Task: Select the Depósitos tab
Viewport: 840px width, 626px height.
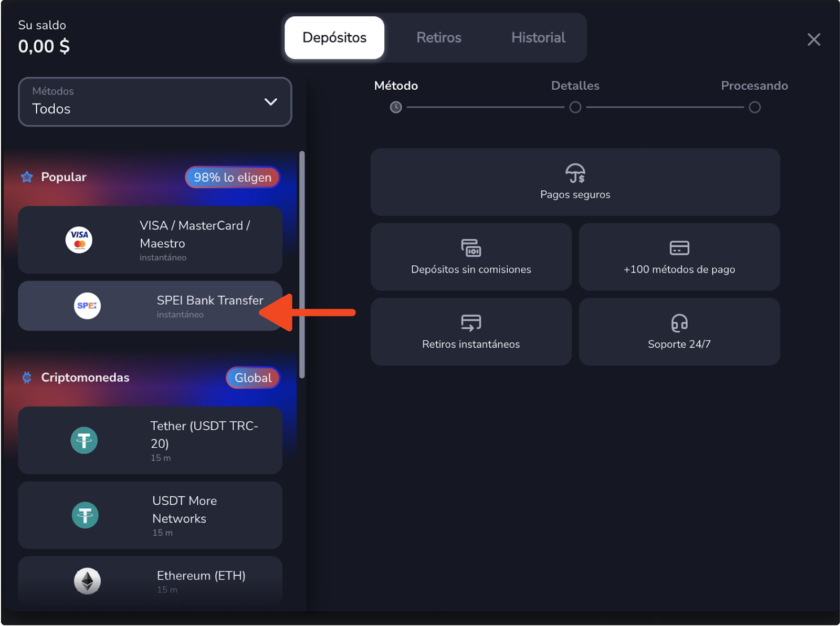Action: (334, 38)
